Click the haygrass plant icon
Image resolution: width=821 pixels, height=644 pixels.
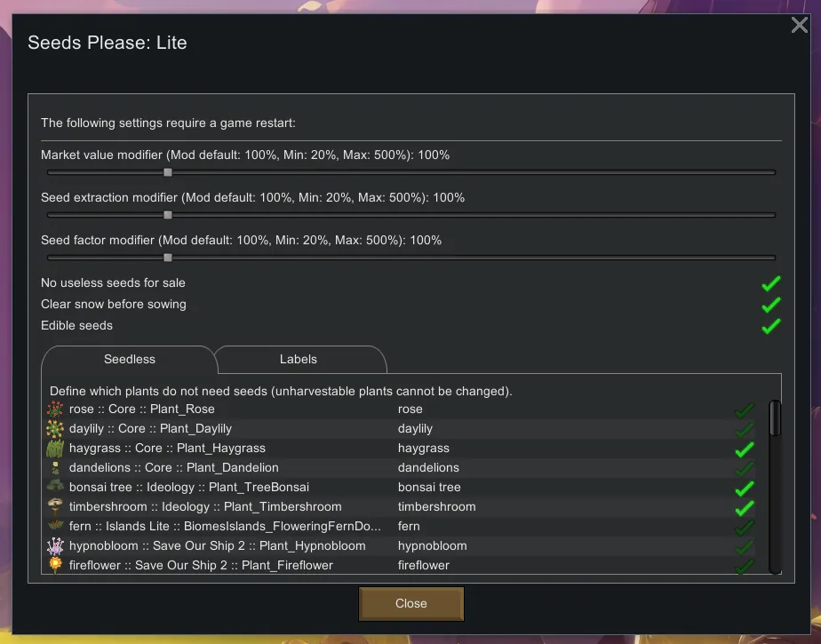55,449
